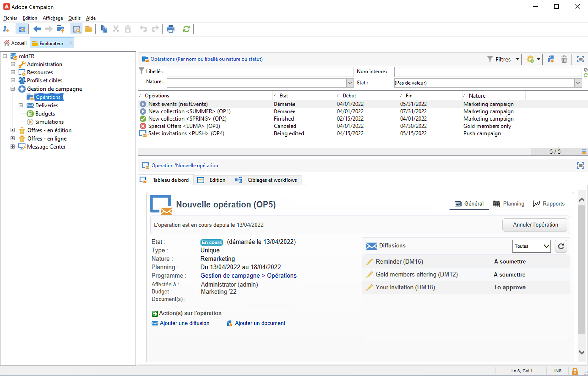Refresh the Diffusions list
The height and width of the screenshot is (376, 588).
[561, 246]
